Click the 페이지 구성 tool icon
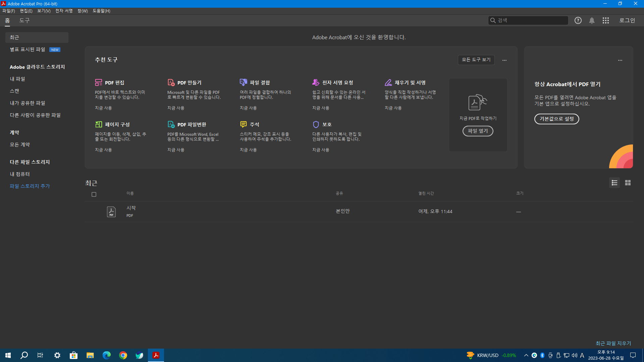The height and width of the screenshot is (362, 644). 98,124
